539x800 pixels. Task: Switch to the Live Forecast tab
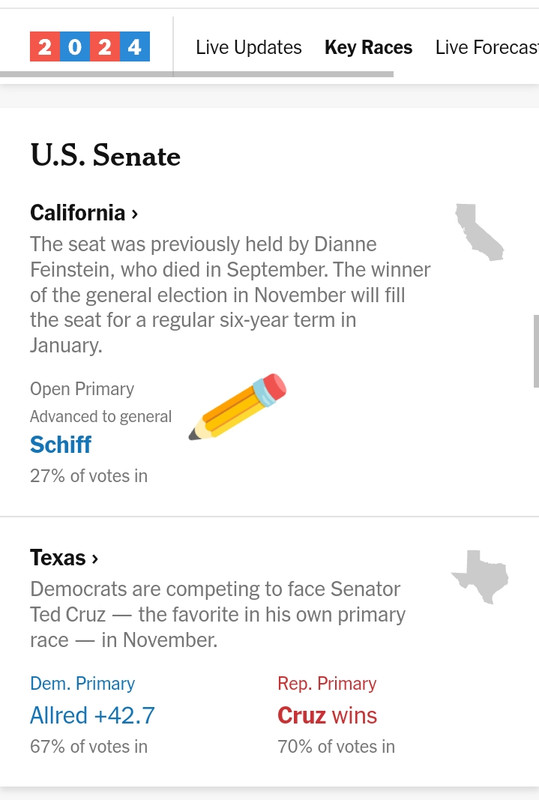pos(487,47)
